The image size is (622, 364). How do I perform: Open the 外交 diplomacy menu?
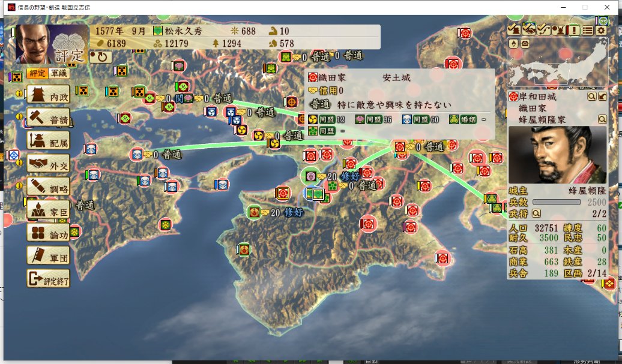pyautogui.click(x=49, y=164)
